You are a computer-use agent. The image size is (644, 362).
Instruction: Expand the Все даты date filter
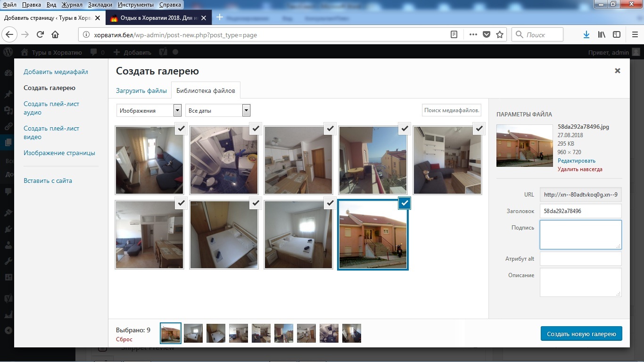[x=217, y=110]
